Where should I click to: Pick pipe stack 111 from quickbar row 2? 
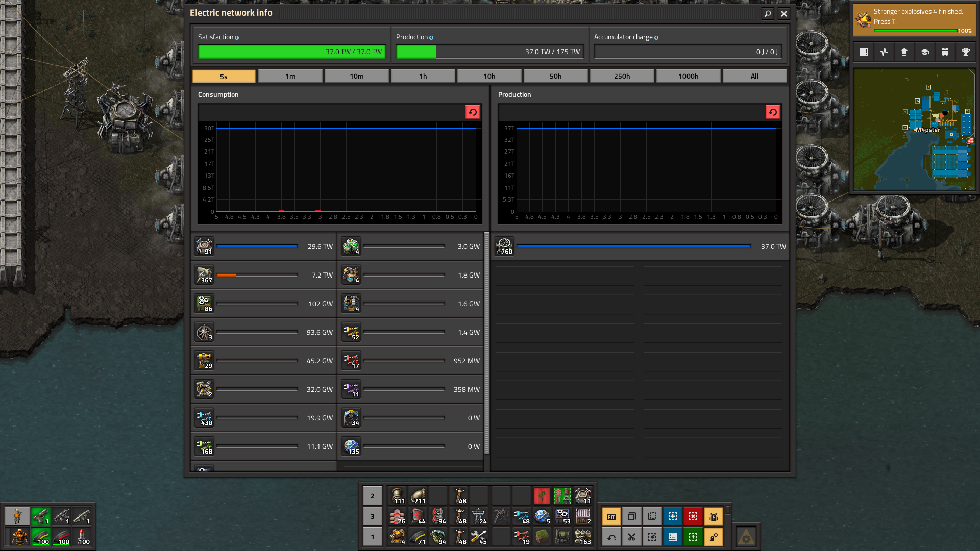(x=397, y=495)
